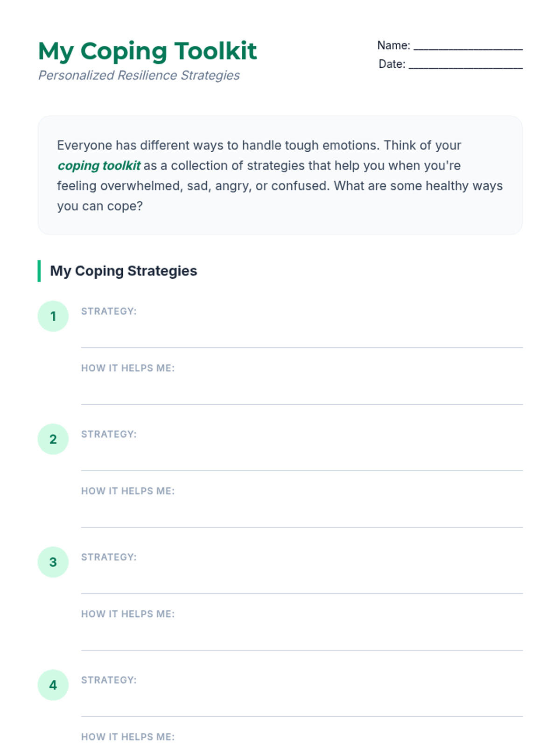The image size is (560, 747).
Task: Click the number 2 circle badge
Action: pyautogui.click(x=53, y=439)
